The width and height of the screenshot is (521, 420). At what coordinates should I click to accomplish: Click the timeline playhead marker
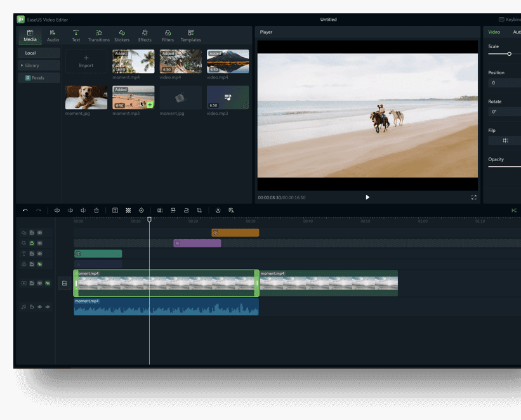(150, 220)
